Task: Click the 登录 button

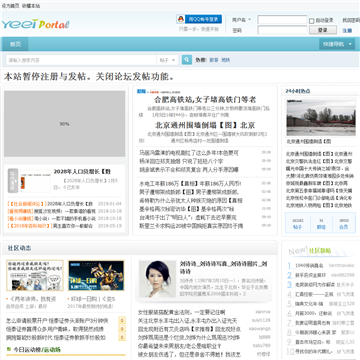Action: click(323, 30)
